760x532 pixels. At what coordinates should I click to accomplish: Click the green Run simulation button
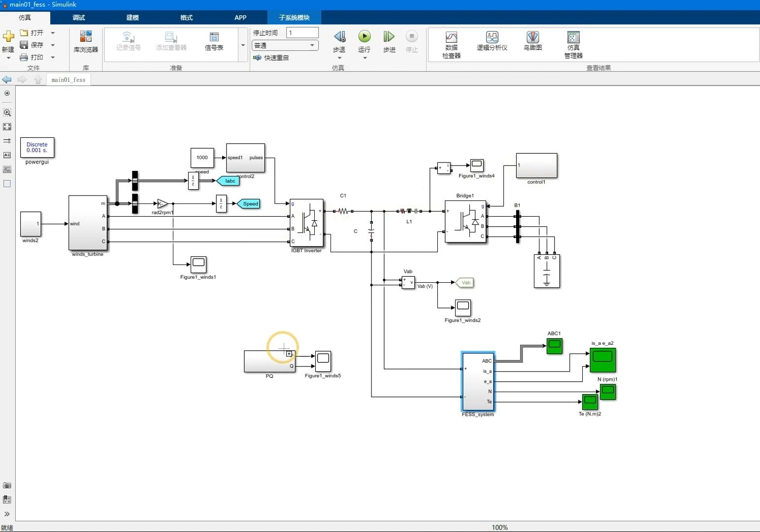pyautogui.click(x=364, y=36)
